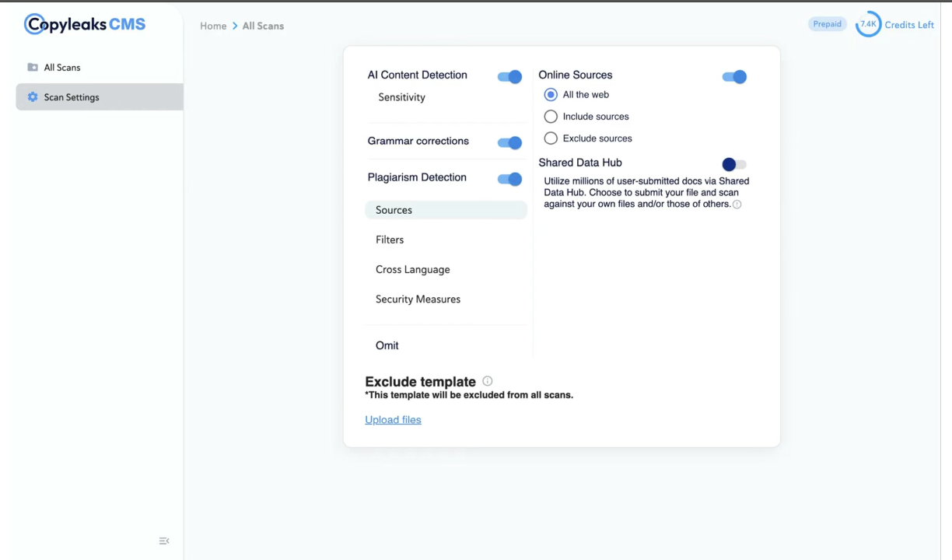
Task: Go to Home in the breadcrumb
Action: click(x=213, y=26)
